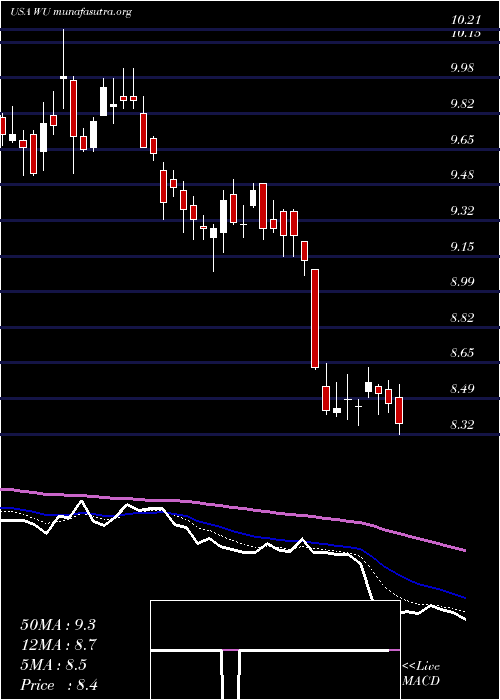This screenshot has height=700, width=500.
Task: Click the 'Price : 8.4' readout
Action: (59, 685)
